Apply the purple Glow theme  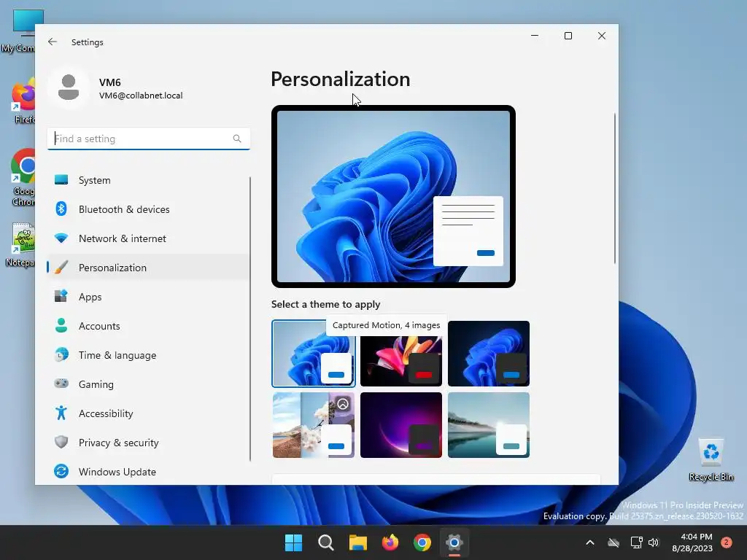401,425
